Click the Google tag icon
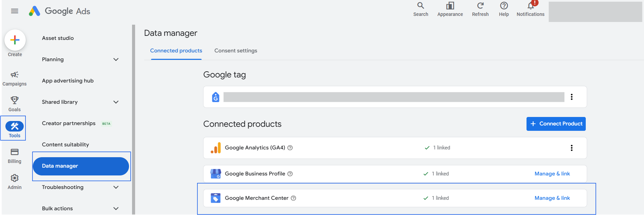This screenshot has height=215, width=644. pos(216,97)
